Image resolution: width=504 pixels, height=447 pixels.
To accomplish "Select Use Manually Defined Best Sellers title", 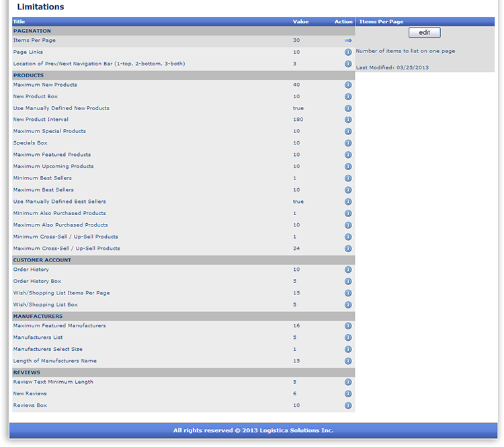I will [x=59, y=202].
